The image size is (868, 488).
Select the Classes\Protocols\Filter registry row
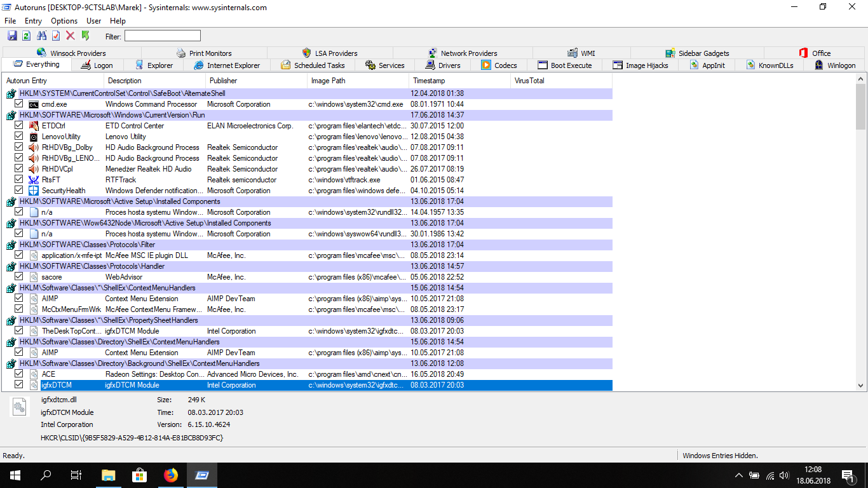pyautogui.click(x=309, y=245)
